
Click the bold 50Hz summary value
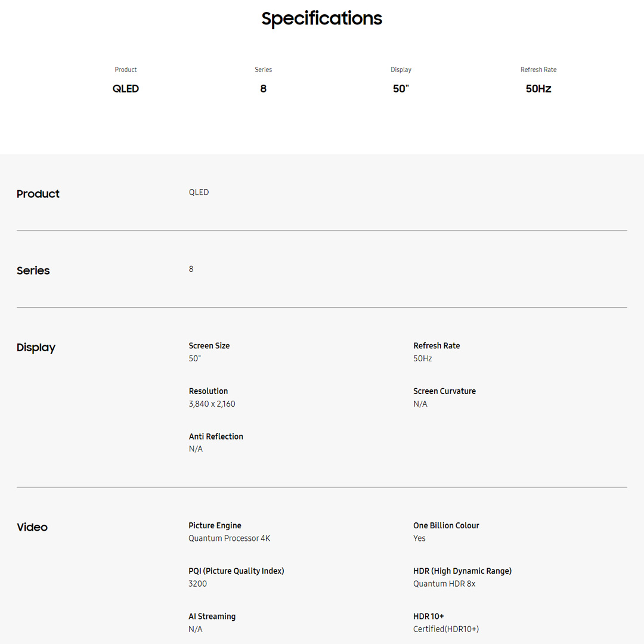[538, 89]
